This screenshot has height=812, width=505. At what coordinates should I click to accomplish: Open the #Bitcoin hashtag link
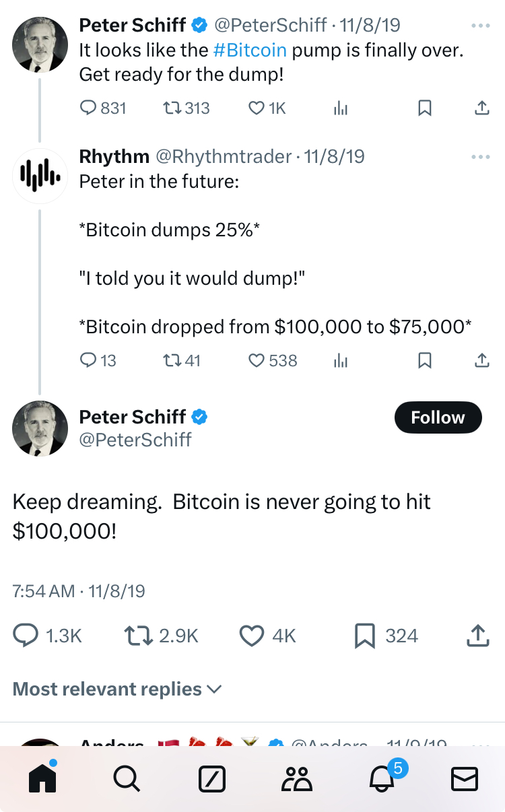click(250, 50)
